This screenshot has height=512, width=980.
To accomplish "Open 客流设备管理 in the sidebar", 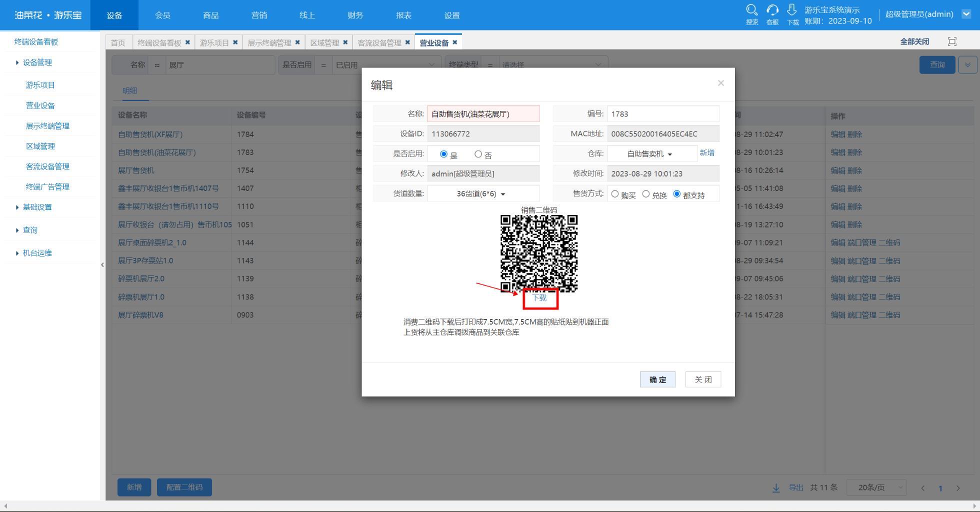I will coord(47,166).
